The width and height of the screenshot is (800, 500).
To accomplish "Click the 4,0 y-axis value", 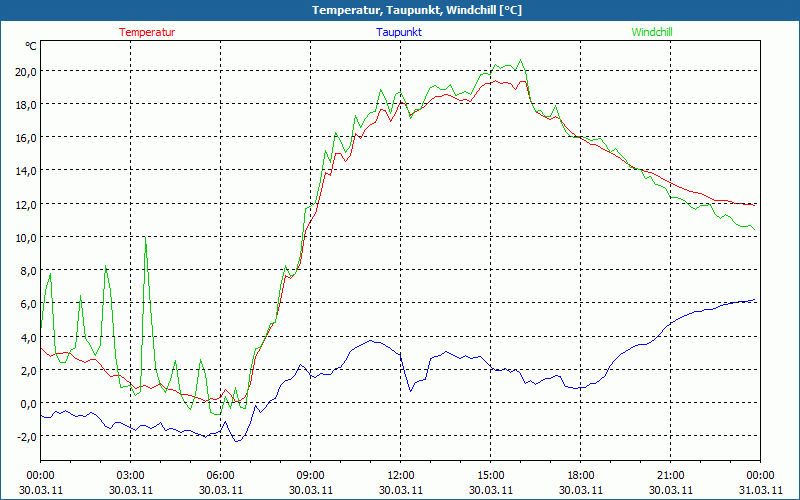I will click(x=29, y=338).
